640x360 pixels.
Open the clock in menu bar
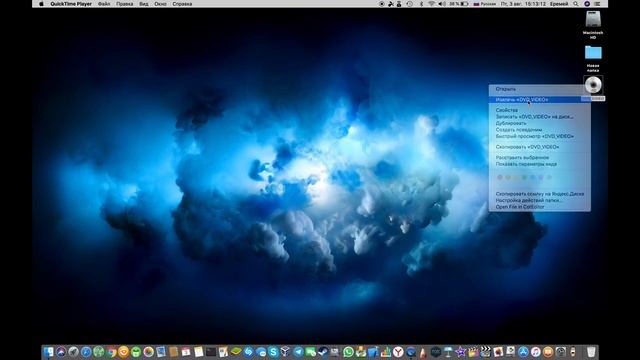[524, 4]
